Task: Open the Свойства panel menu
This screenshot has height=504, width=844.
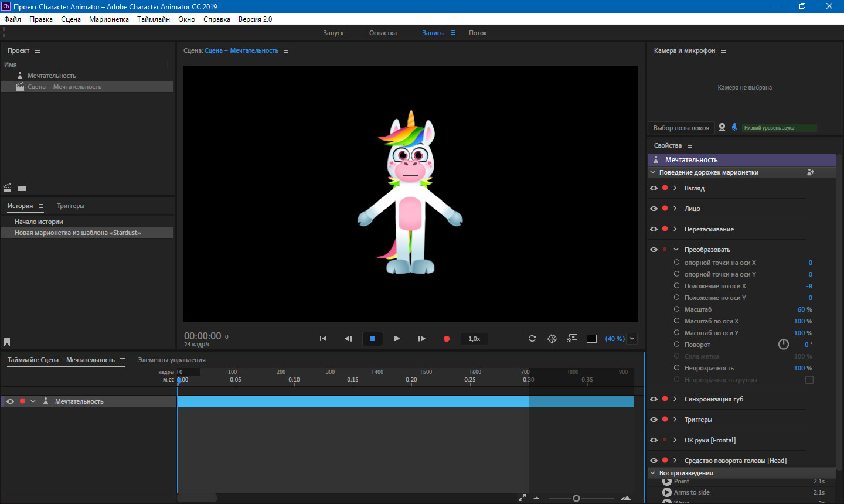Action: [690, 145]
